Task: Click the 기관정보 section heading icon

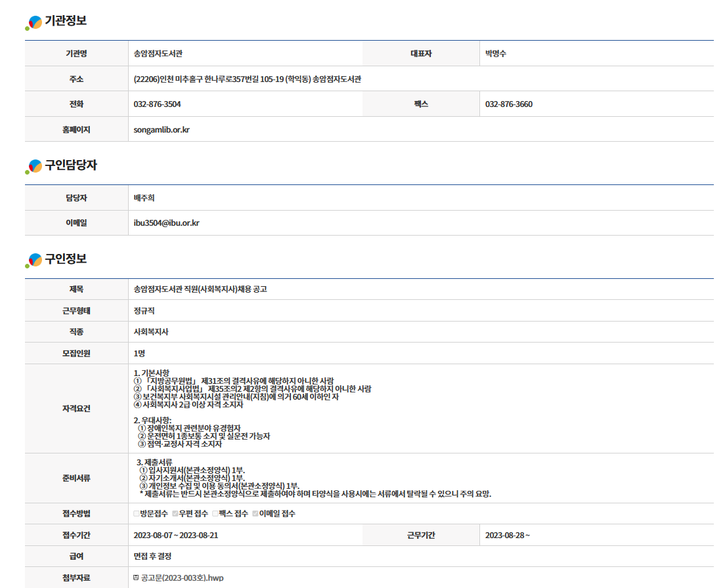Action: (x=33, y=22)
